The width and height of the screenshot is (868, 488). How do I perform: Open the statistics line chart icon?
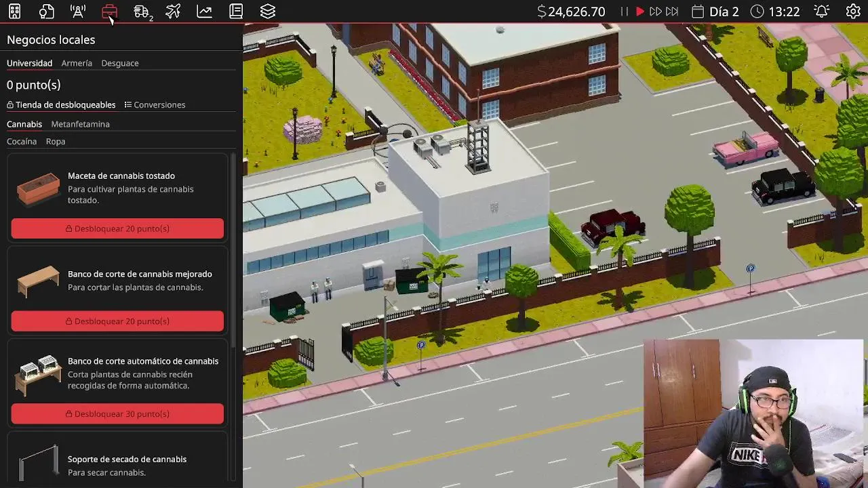[204, 12]
